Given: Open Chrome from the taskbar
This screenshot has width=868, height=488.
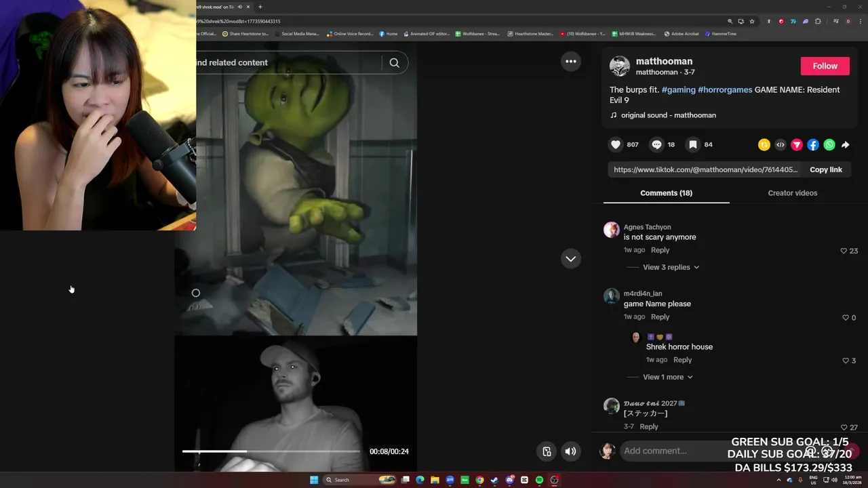Looking at the screenshot, I should (479, 480).
